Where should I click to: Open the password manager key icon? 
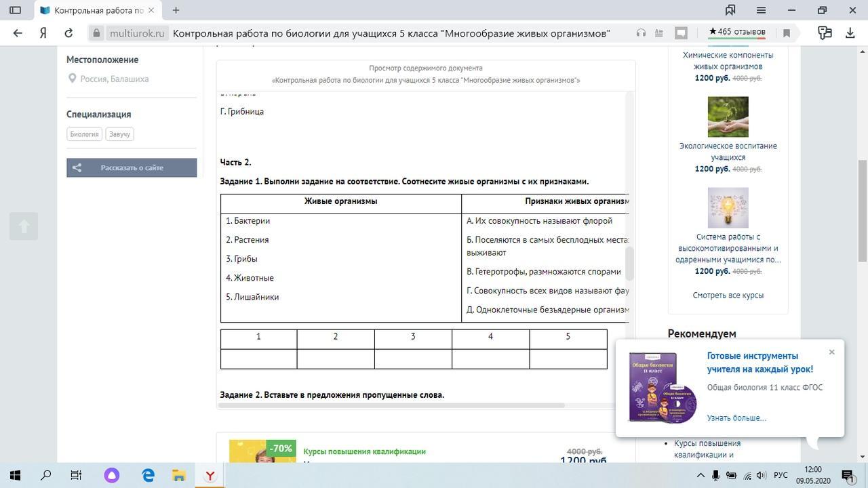(825, 33)
